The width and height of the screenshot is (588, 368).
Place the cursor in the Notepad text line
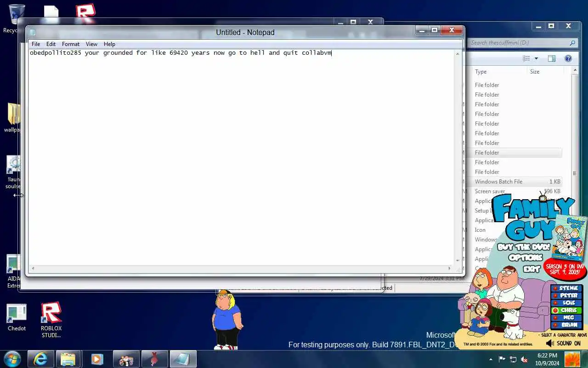click(x=181, y=53)
